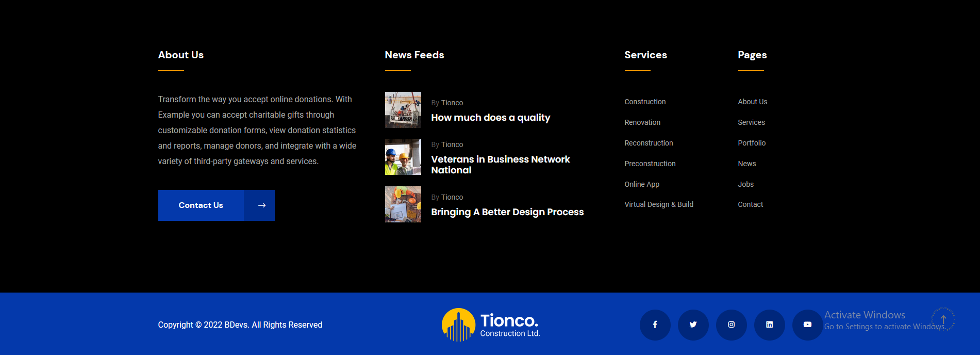
Task: Click the scroll-to-top arrow button
Action: tap(943, 319)
